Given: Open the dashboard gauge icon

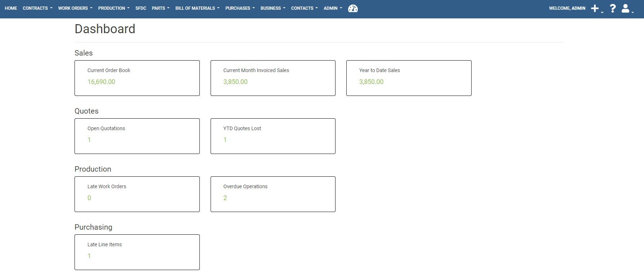Looking at the screenshot, I should coord(353,8).
